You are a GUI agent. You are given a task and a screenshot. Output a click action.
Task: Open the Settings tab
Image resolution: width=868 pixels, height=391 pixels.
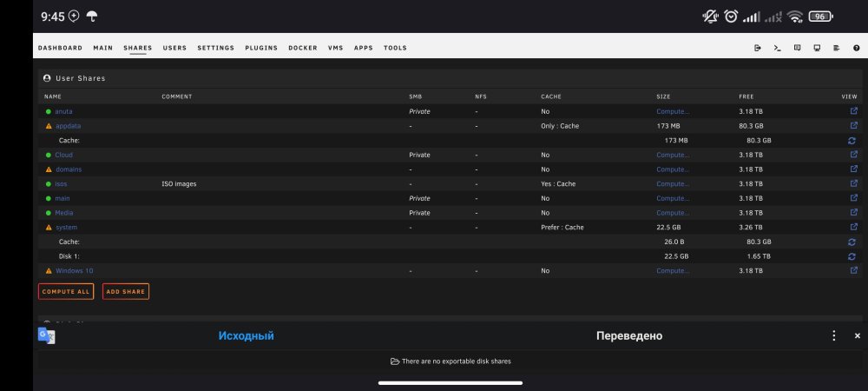point(216,48)
